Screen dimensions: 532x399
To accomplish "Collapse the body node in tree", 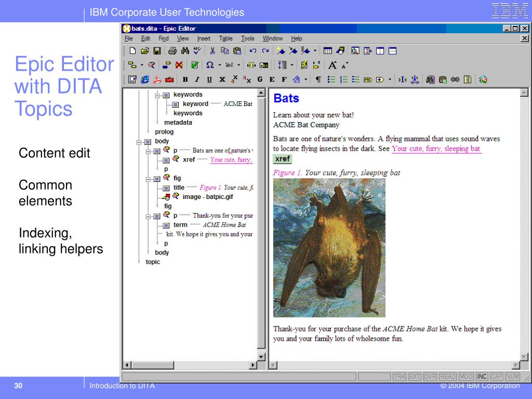I will tap(139, 142).
